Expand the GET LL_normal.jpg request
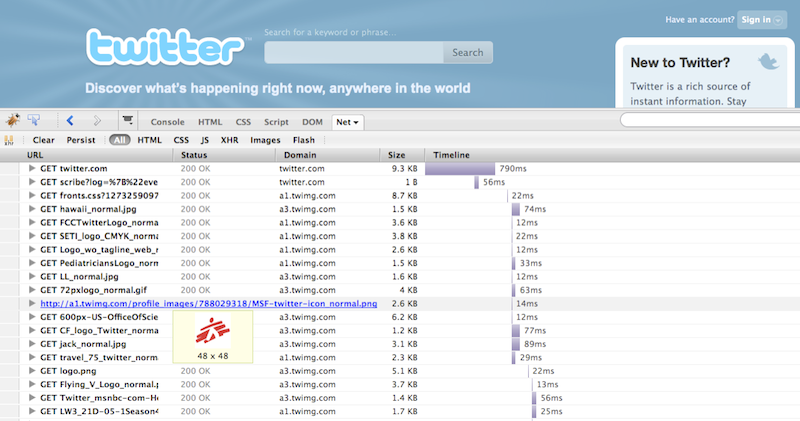This screenshot has width=800, height=421. coord(32,276)
